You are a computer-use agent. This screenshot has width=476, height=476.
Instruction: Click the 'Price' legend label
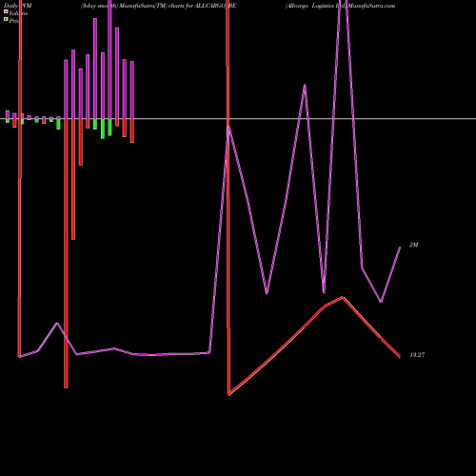coord(15,21)
